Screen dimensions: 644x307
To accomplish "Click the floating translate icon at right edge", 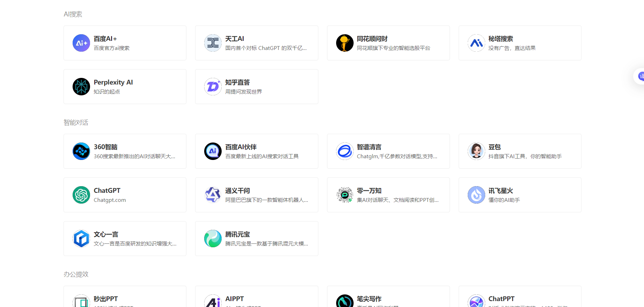I will pos(641,76).
